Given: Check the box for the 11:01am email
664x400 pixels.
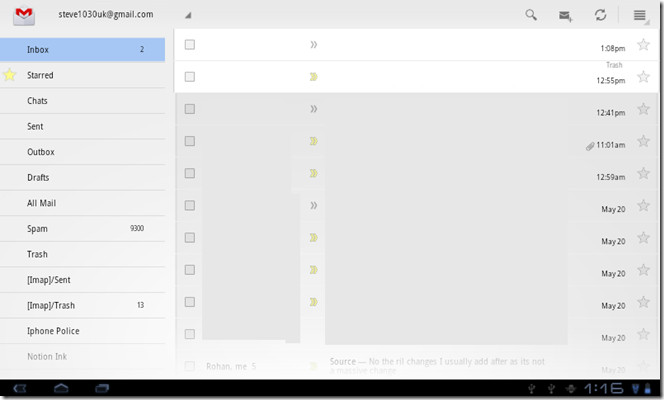Looking at the screenshot, I should click(190, 141).
